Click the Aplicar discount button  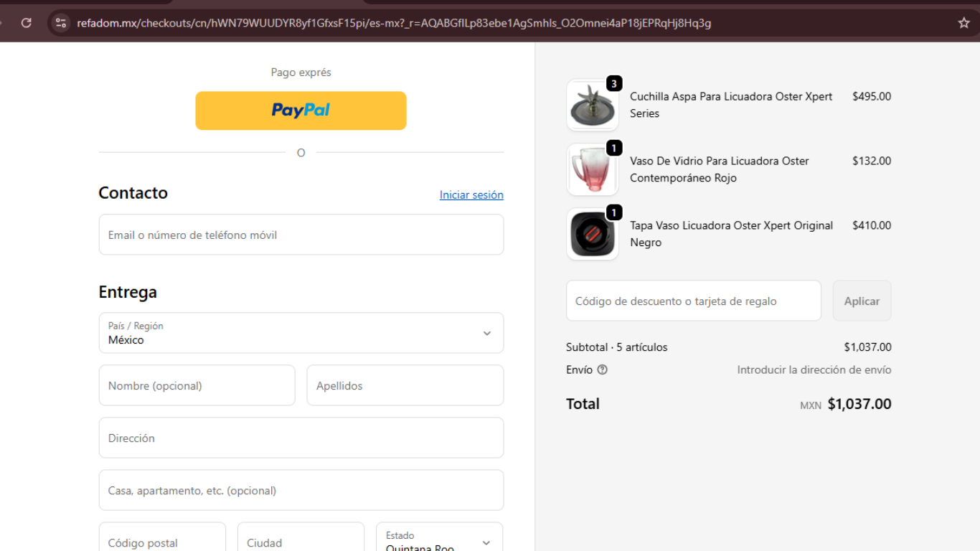coord(862,301)
